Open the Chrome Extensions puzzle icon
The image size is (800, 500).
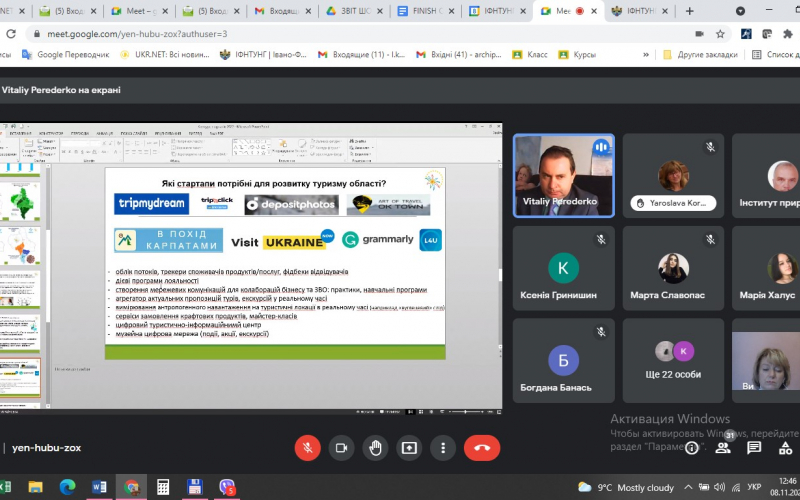pyautogui.click(x=788, y=34)
